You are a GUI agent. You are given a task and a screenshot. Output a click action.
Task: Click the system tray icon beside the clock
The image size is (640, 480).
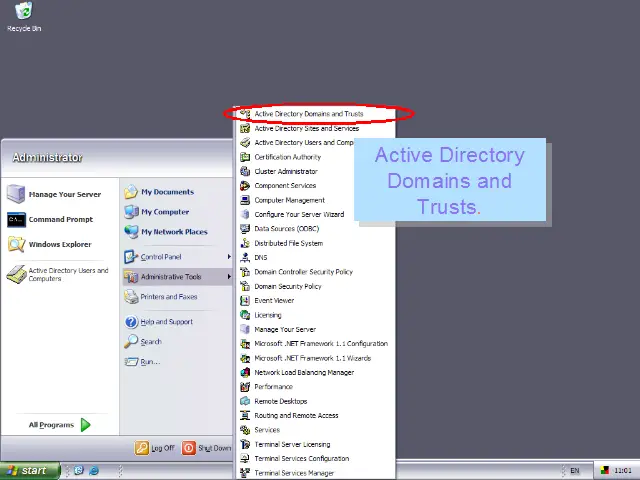(604, 471)
